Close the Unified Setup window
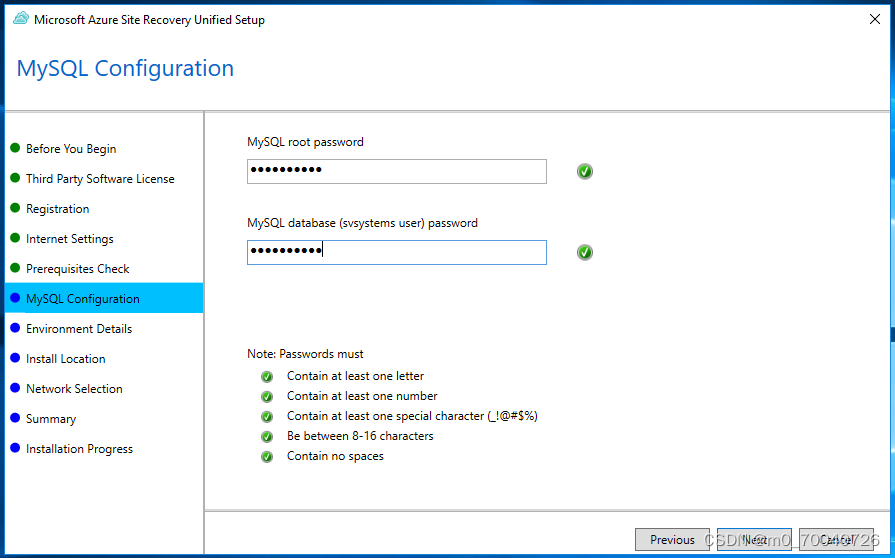This screenshot has height=558, width=895. point(874,19)
